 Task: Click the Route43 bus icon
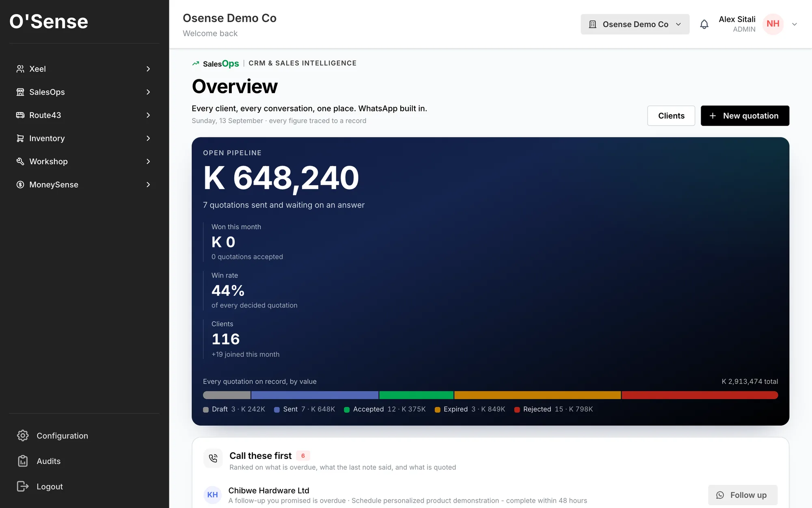tap(20, 115)
